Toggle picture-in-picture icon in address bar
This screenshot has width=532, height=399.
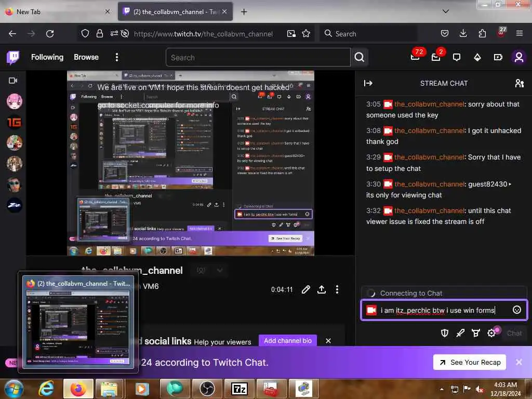(x=291, y=33)
